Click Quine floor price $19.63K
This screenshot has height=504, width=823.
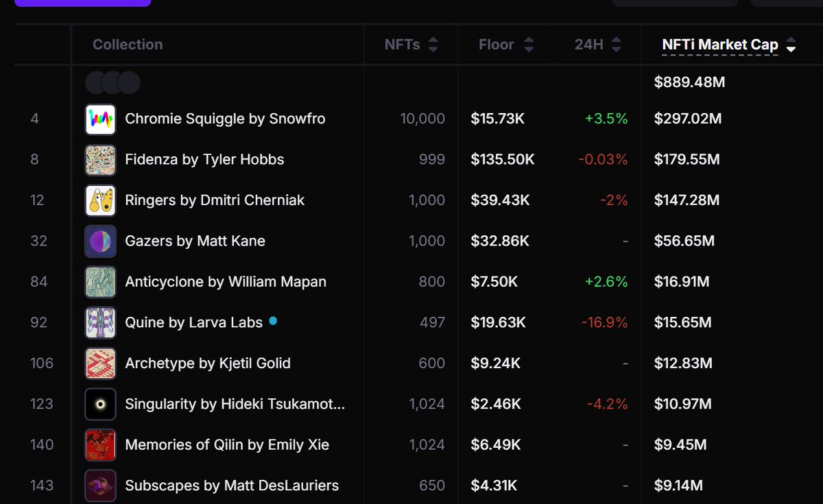coord(497,322)
